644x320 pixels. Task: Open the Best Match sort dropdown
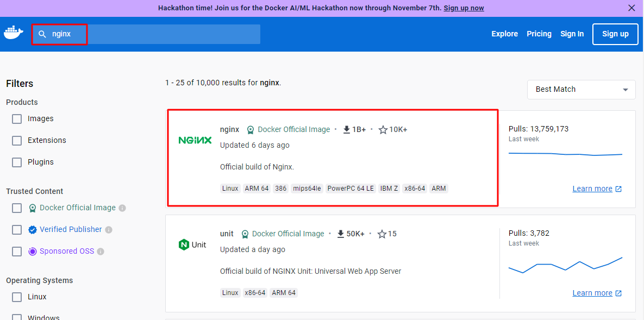[581, 89]
